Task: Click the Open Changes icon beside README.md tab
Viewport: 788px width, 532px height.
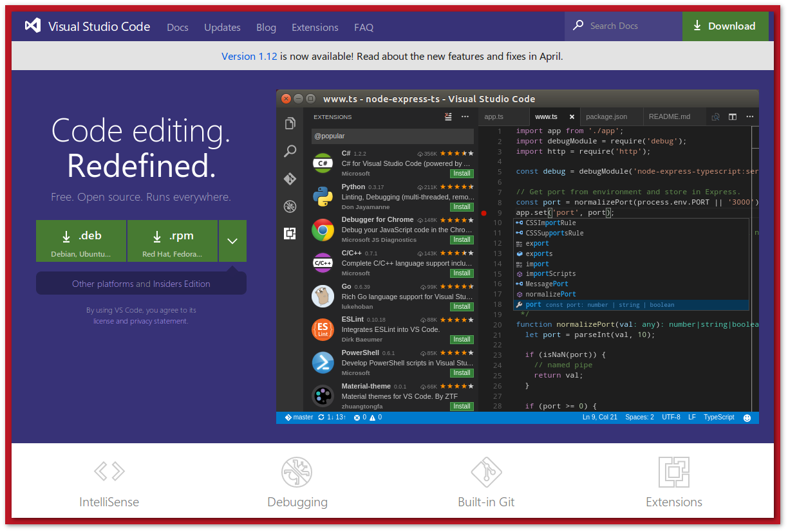Action: click(715, 116)
